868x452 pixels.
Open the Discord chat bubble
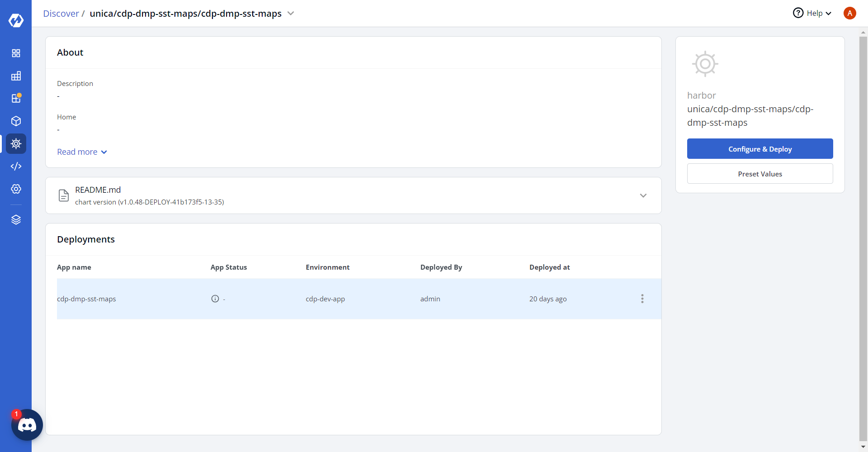tap(27, 425)
